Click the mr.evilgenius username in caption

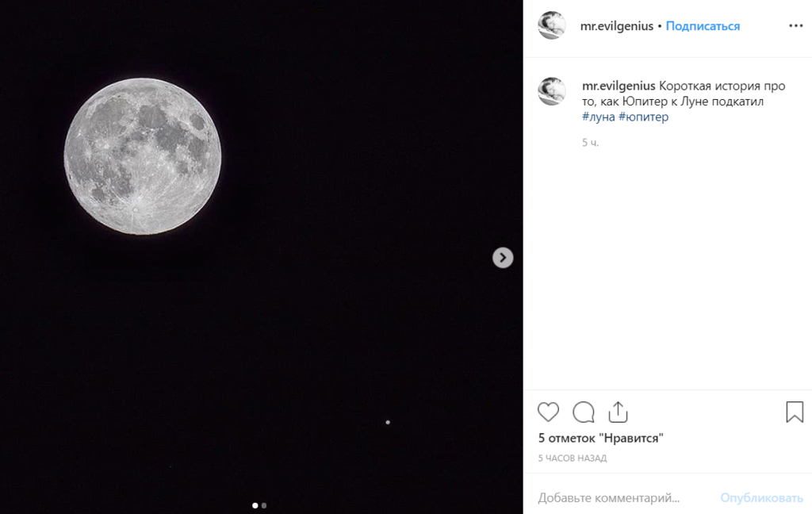point(619,86)
